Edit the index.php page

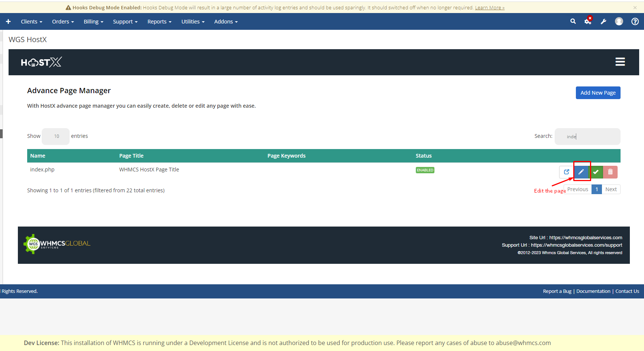tap(581, 172)
